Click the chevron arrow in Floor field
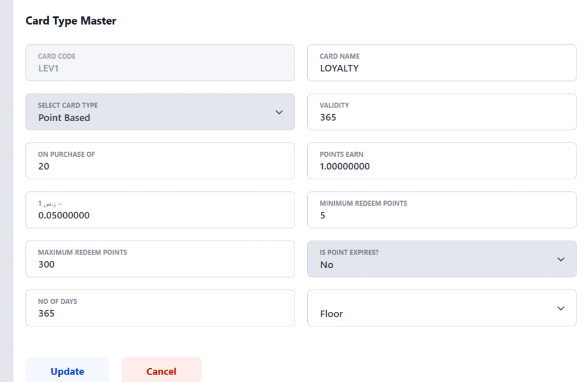Screen dimensions: 588x382 (561, 308)
